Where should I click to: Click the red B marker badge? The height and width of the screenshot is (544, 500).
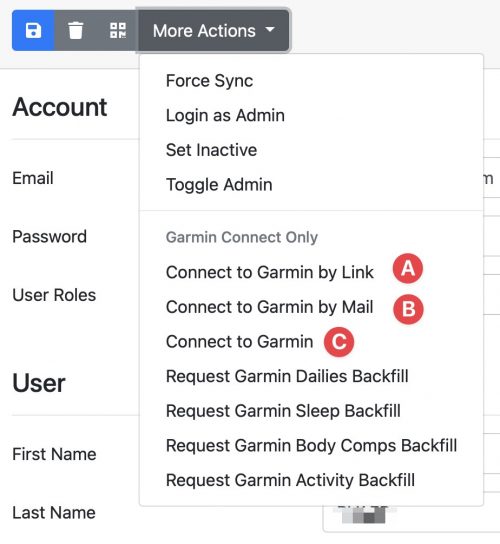click(408, 309)
